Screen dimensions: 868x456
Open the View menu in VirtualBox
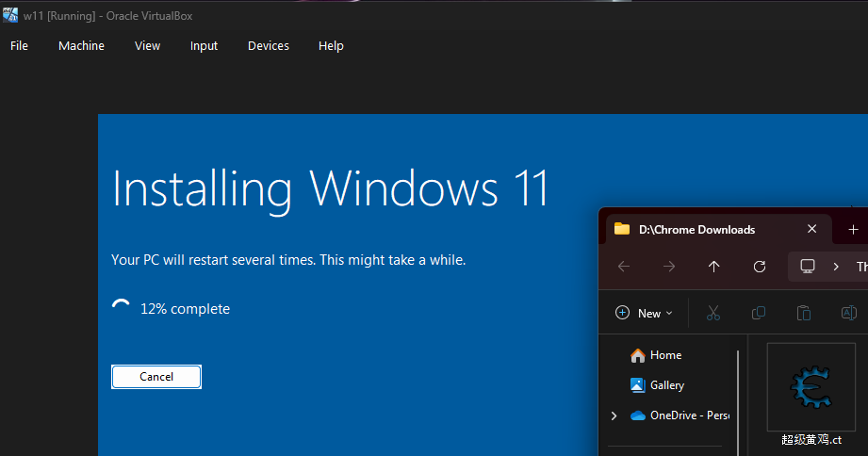pos(147,46)
